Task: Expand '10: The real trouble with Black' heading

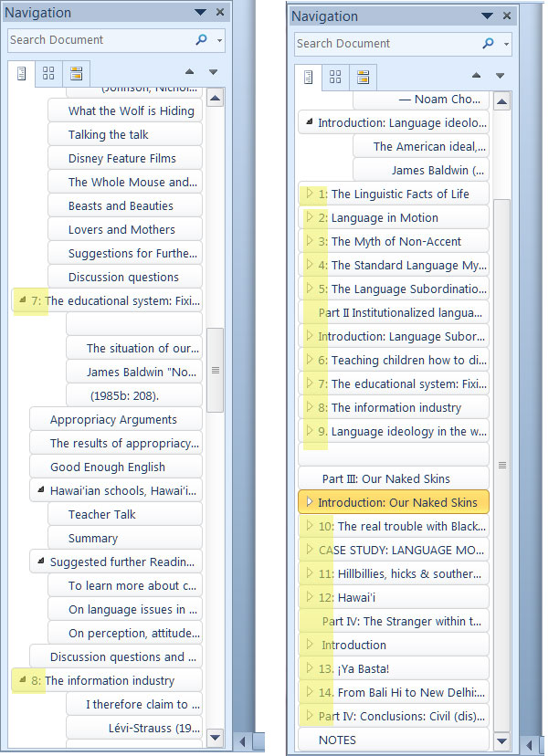Action: 309,525
